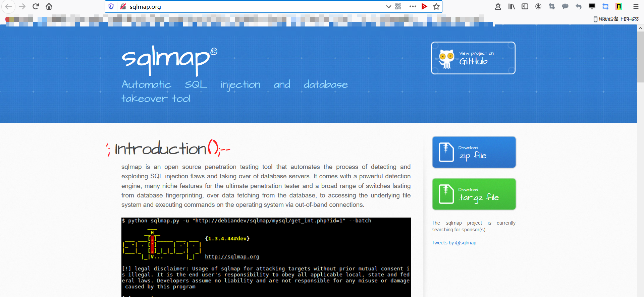Download the .zip file
644x297 pixels.
point(474,152)
